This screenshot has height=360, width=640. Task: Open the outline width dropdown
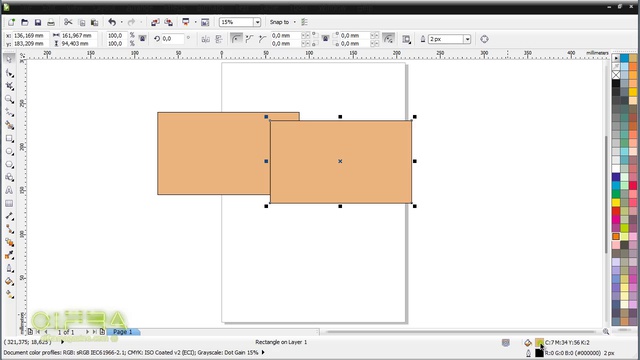pos(467,39)
